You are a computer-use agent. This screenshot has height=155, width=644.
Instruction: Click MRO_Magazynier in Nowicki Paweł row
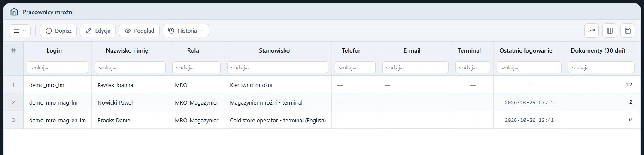[197, 102]
